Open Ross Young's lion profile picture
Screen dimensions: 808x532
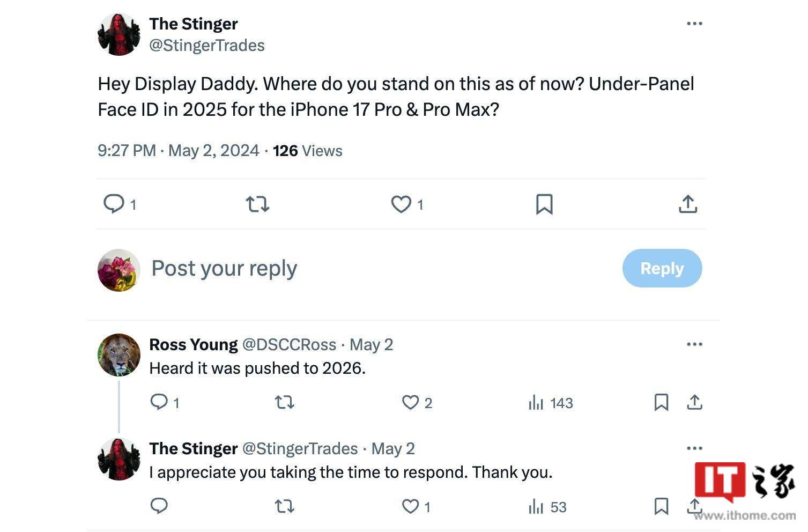119,355
